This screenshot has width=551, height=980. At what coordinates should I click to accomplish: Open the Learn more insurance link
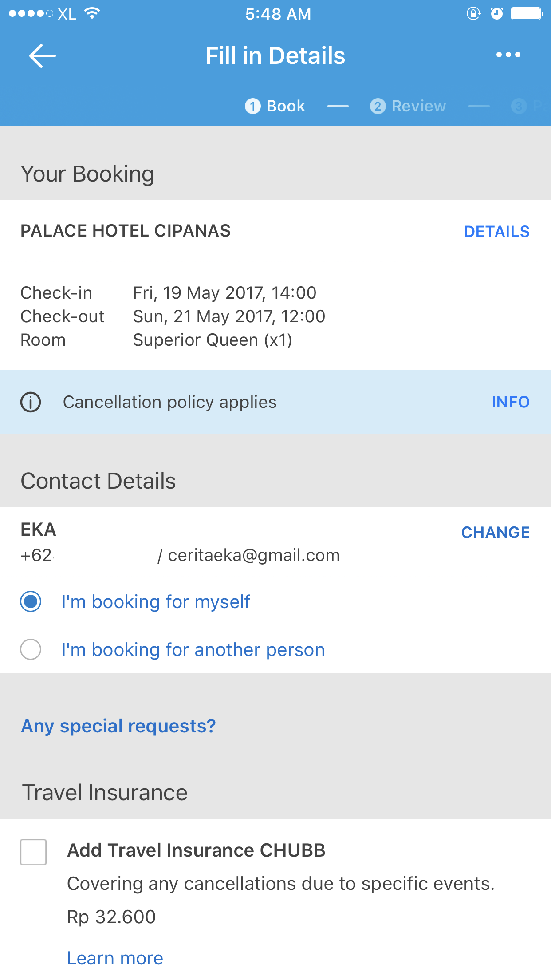coord(115,958)
